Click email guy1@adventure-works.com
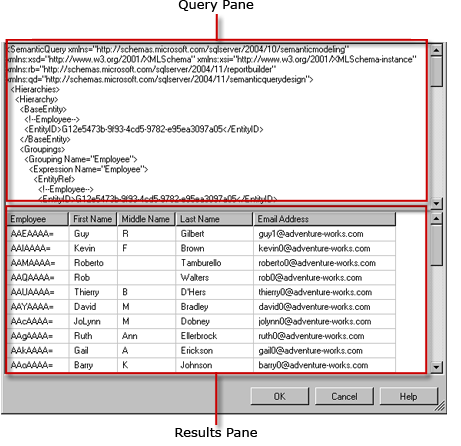The width and height of the screenshot is (461, 446). pos(311,234)
